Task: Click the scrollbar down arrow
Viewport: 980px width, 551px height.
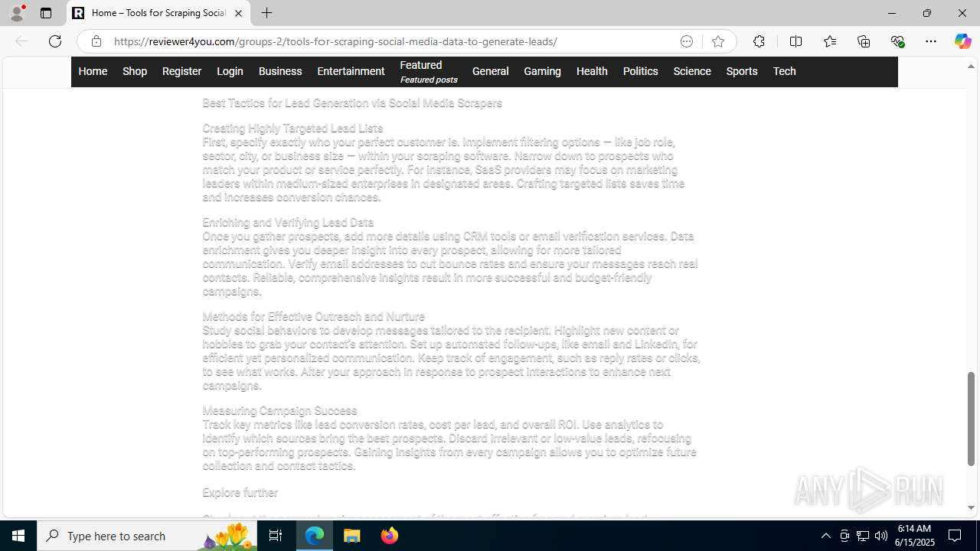Action: click(x=971, y=507)
